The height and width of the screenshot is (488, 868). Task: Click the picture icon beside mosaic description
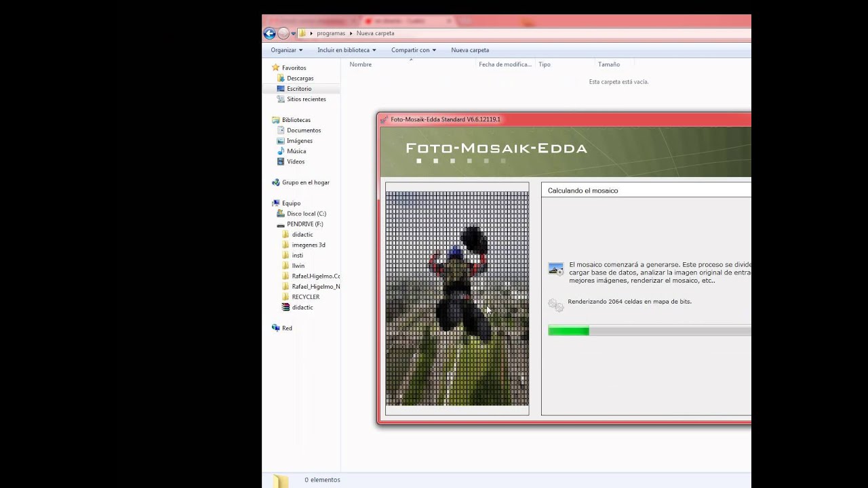(x=556, y=269)
